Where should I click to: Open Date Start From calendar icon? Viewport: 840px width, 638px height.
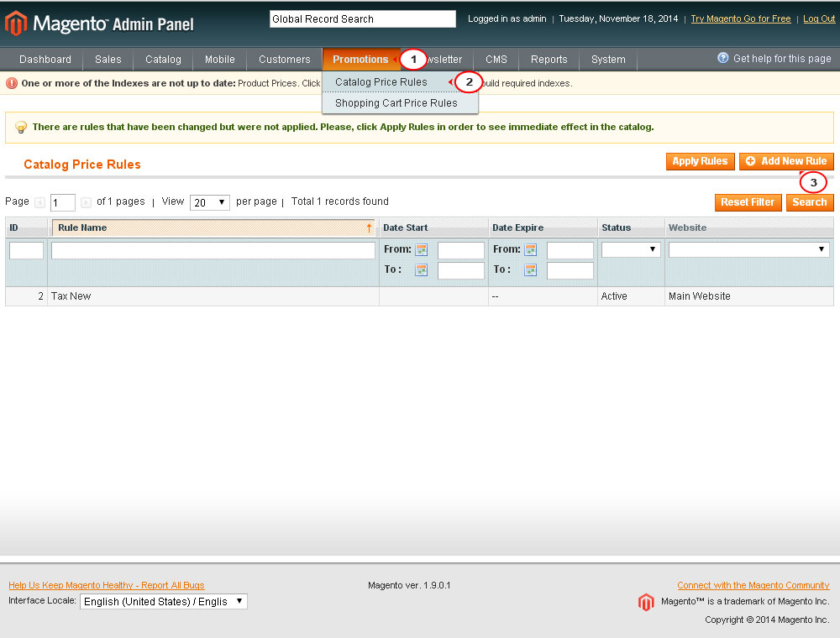pos(422,249)
